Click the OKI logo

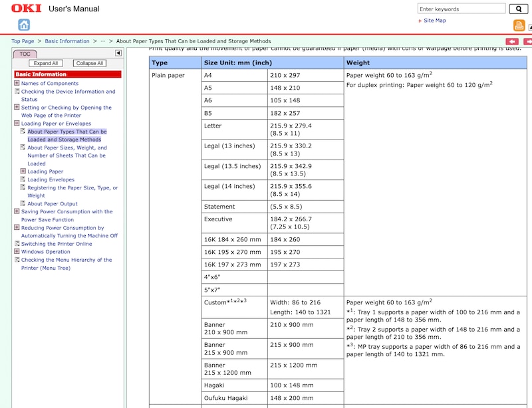[x=26, y=9]
